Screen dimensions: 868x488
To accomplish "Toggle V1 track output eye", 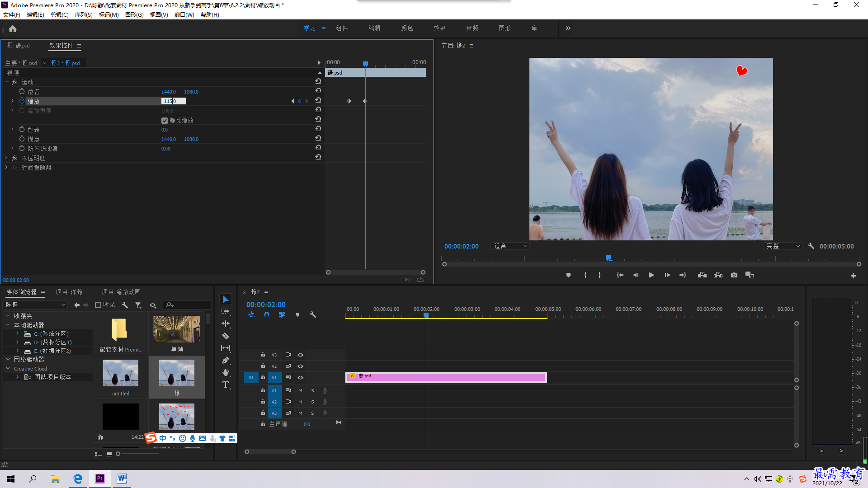I will pyautogui.click(x=300, y=377).
